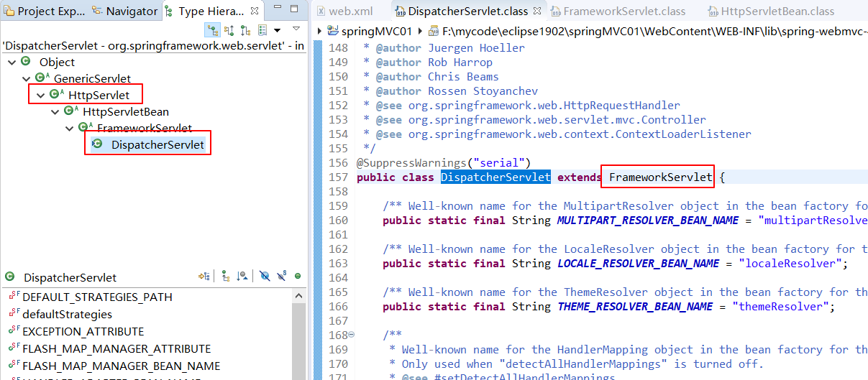
Task: Click scroll-up arrow in members list
Action: (x=299, y=295)
